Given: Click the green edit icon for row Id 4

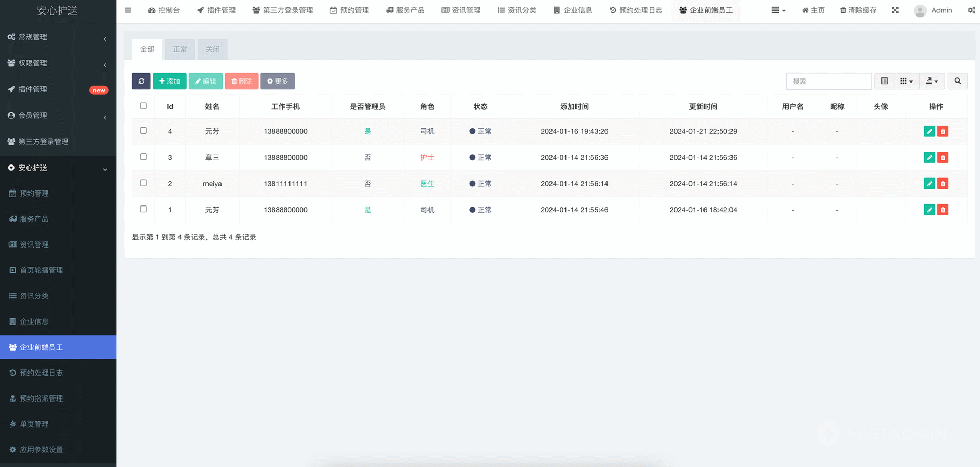Looking at the screenshot, I should [929, 131].
